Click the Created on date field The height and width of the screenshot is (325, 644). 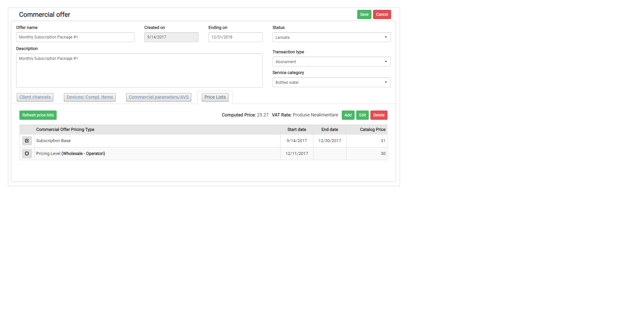(x=171, y=37)
